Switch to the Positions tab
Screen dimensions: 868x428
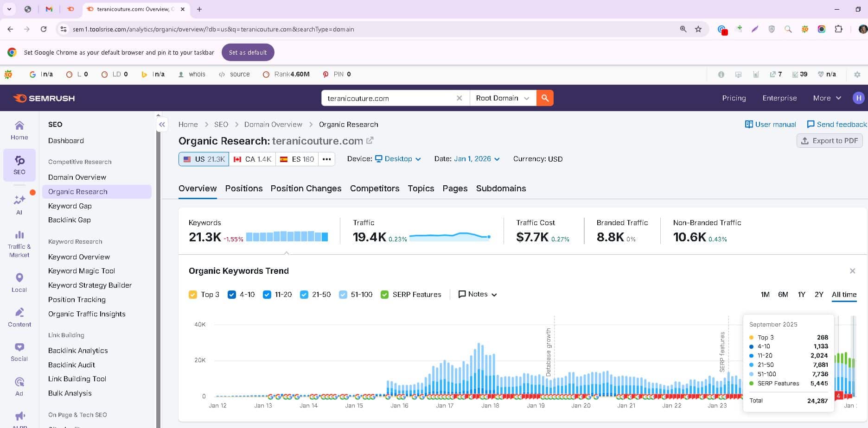pos(244,189)
